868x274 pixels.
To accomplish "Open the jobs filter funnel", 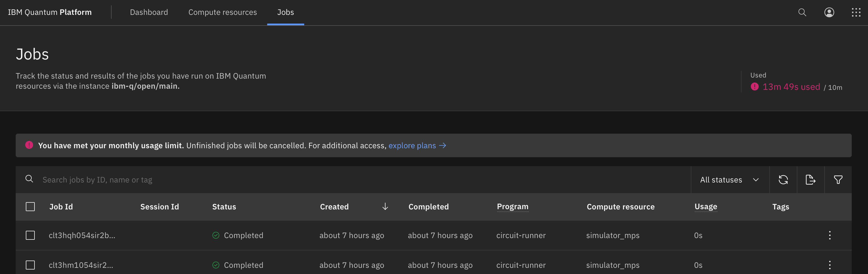I will point(838,179).
